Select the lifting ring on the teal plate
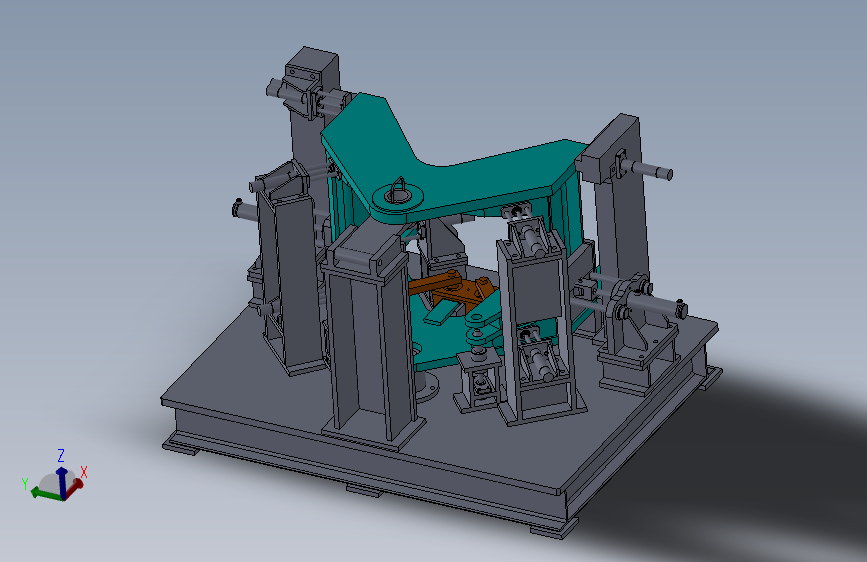The image size is (867, 562). coord(398,190)
